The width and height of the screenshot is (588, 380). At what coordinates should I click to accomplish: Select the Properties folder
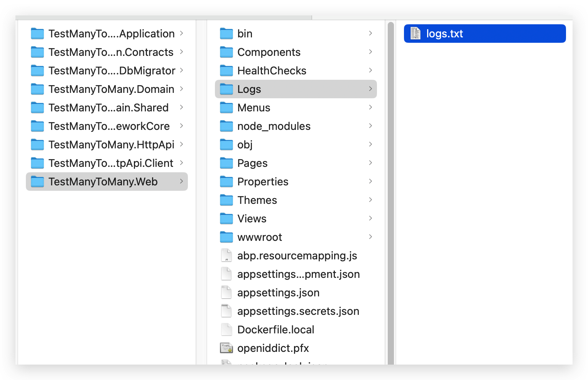263,182
